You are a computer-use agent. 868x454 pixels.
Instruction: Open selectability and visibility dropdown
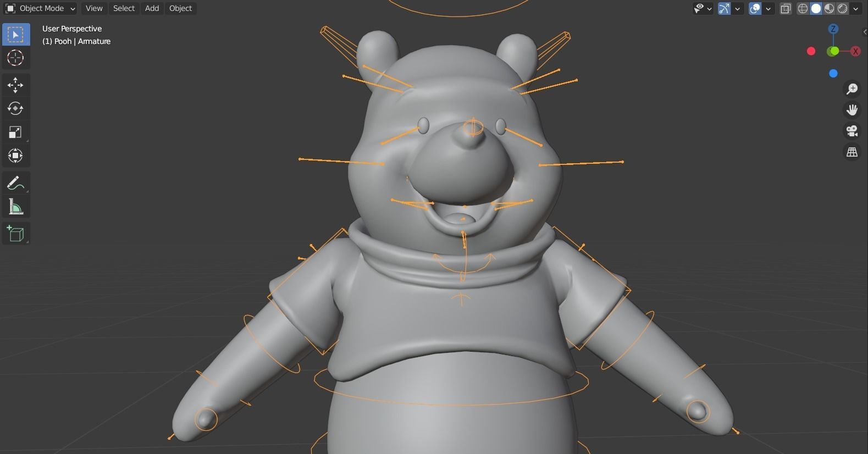703,8
